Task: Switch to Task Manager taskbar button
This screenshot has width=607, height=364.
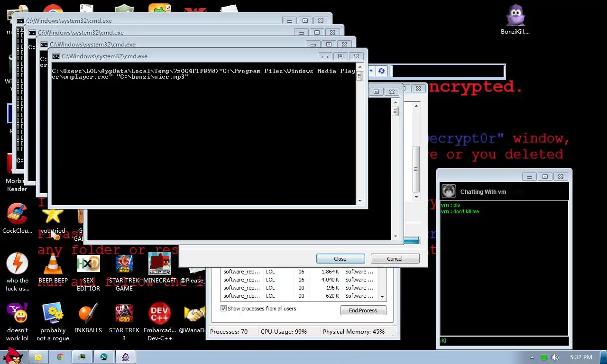Action: [x=82, y=357]
